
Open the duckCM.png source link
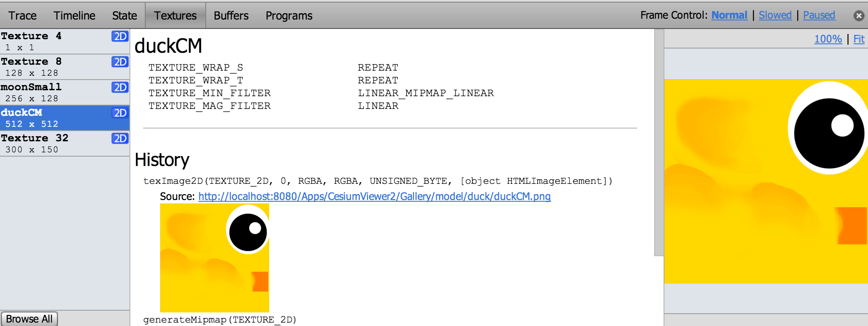pos(374,196)
